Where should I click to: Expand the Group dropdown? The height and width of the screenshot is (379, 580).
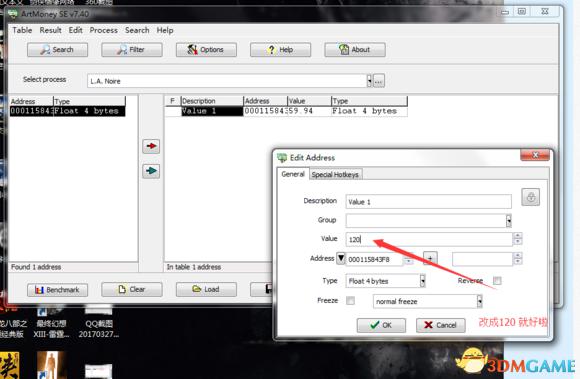pyautogui.click(x=509, y=221)
